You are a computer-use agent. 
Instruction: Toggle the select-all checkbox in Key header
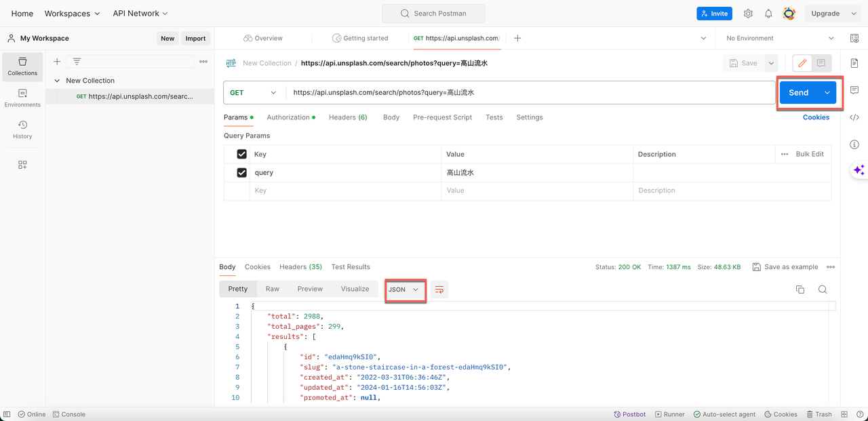coord(241,154)
